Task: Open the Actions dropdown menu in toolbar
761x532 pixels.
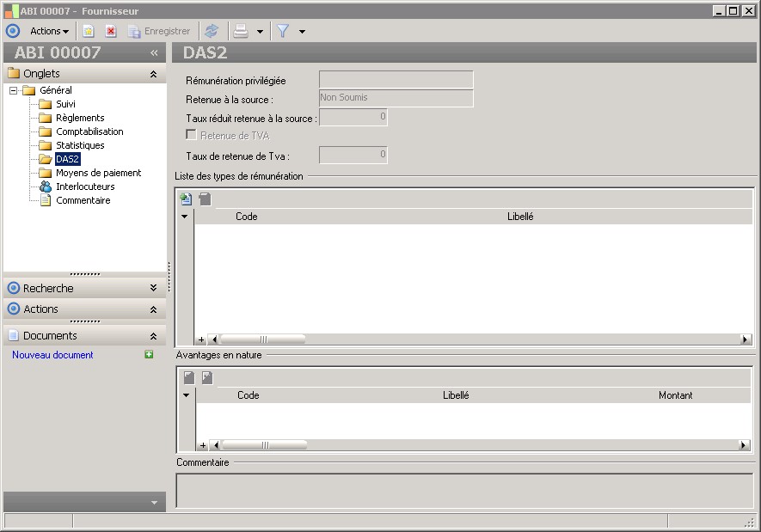Action: [50, 31]
